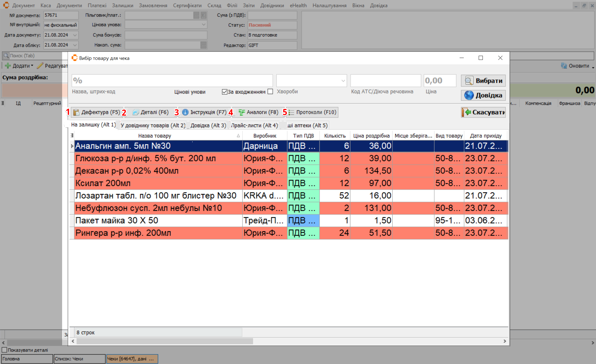Switch to Прайс-листи (Alt 4) tab
The height and width of the screenshot is (364, 596).
[x=254, y=125]
